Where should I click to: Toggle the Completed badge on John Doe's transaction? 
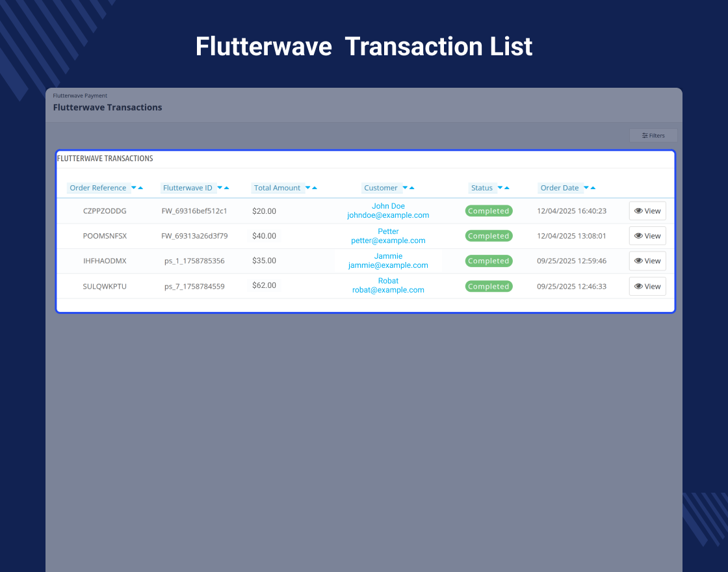(489, 211)
